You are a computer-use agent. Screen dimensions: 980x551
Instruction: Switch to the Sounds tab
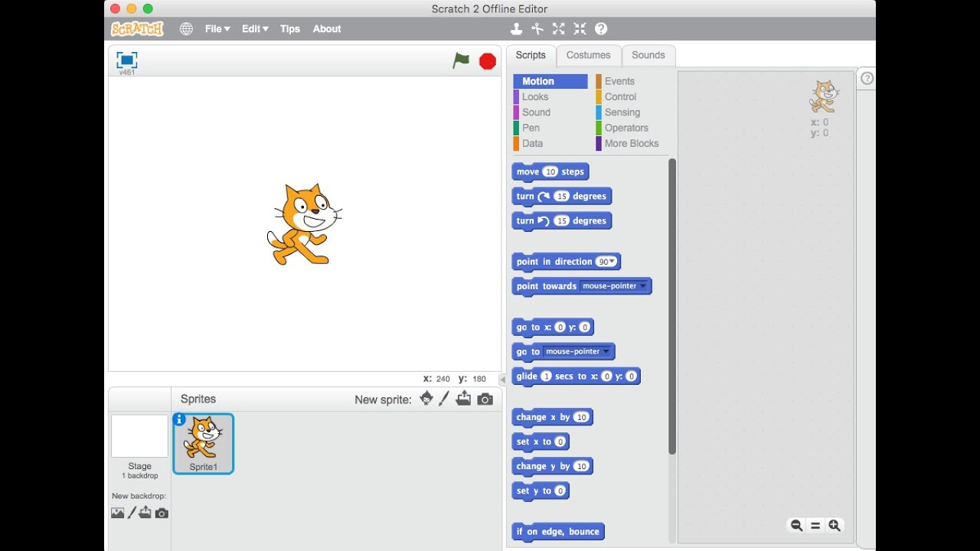[x=648, y=55]
